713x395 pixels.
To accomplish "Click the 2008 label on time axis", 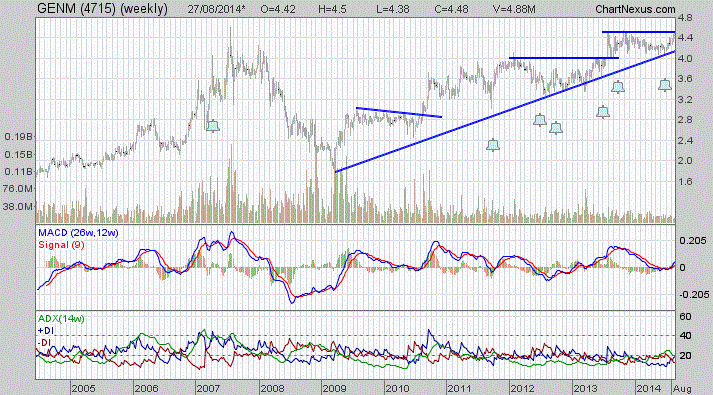I will 272,389.
